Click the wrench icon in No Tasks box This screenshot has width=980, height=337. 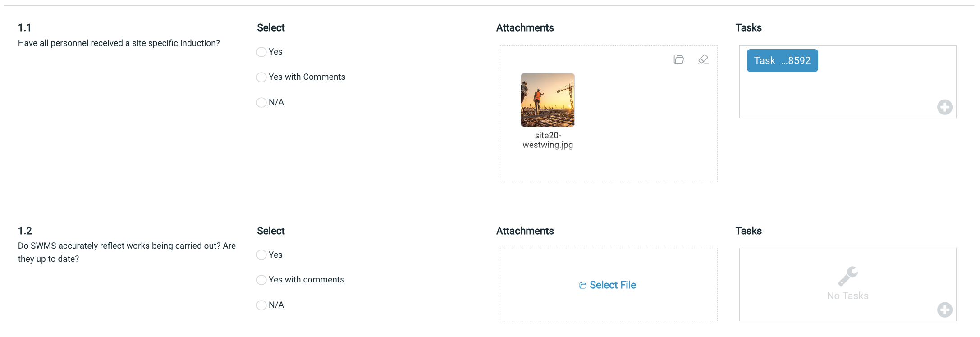(847, 276)
